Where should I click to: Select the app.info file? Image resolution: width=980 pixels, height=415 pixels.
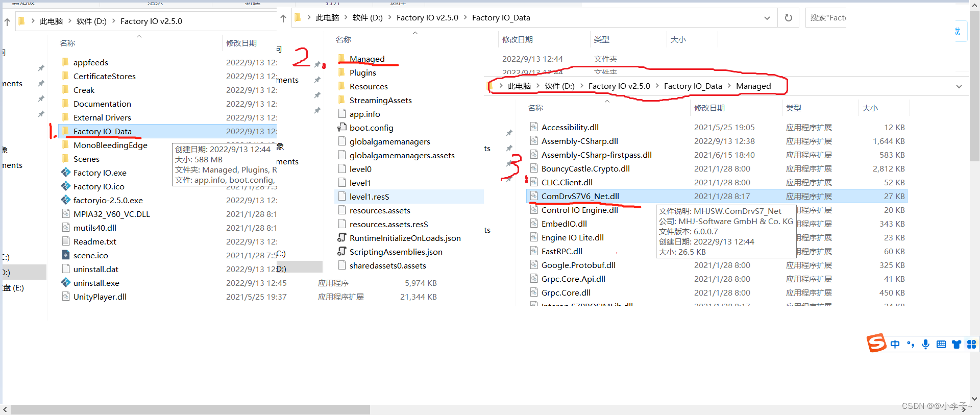(x=365, y=114)
